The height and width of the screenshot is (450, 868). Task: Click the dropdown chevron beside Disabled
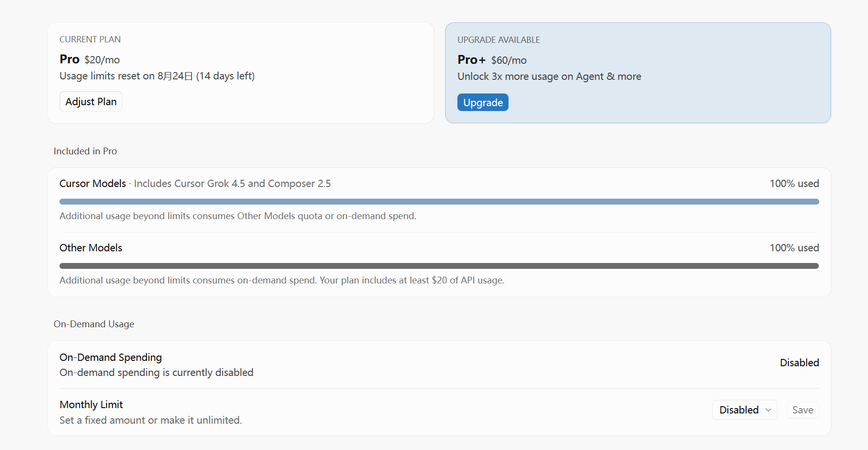pyautogui.click(x=768, y=410)
